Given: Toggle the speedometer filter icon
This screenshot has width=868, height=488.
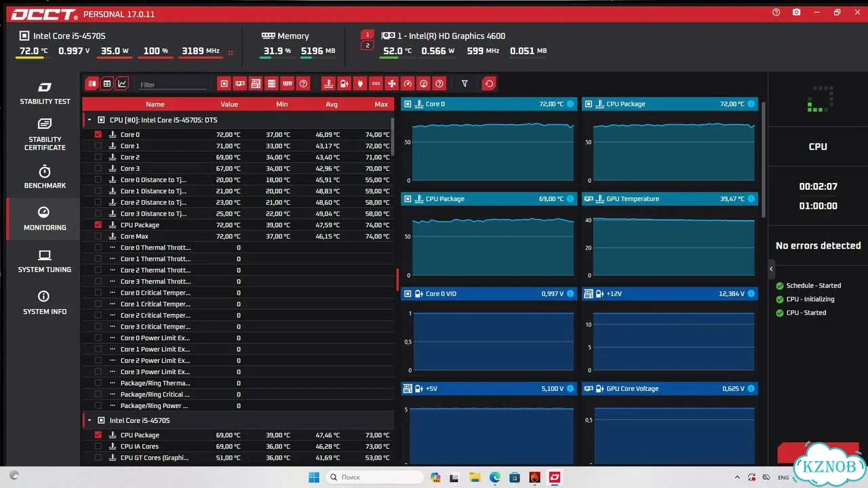Looking at the screenshot, I should click(408, 83).
